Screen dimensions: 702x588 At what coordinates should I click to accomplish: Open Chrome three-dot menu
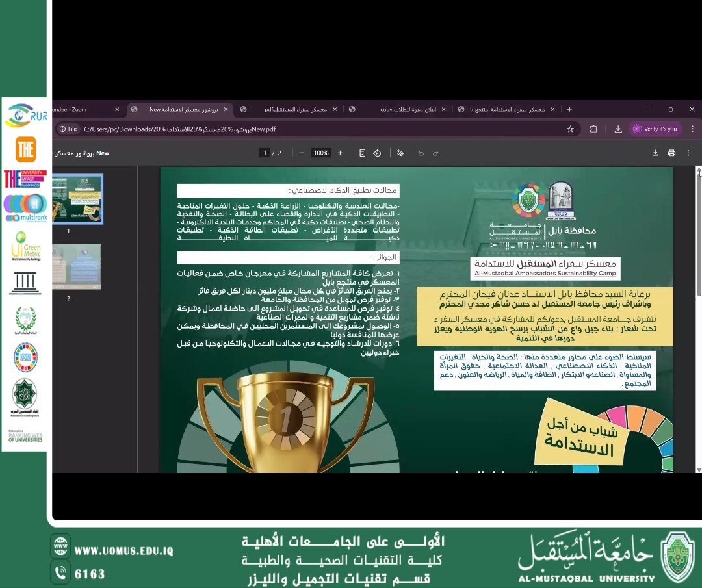[x=693, y=129]
